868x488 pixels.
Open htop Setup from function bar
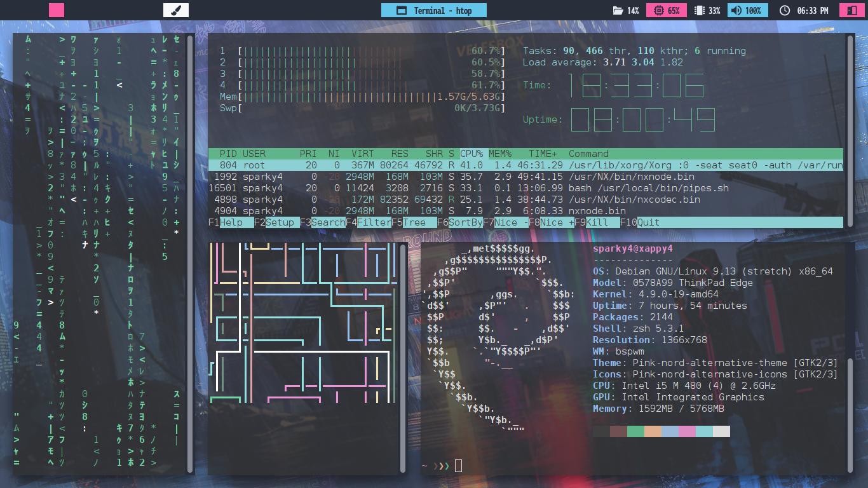point(280,222)
